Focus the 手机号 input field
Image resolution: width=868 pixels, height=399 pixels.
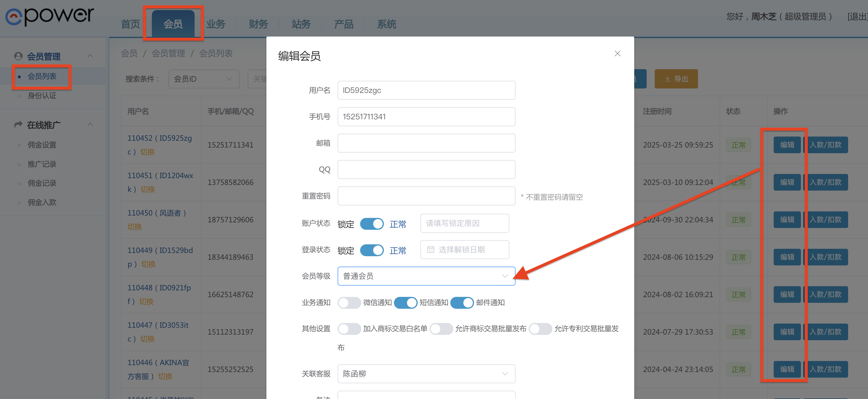[x=426, y=117]
